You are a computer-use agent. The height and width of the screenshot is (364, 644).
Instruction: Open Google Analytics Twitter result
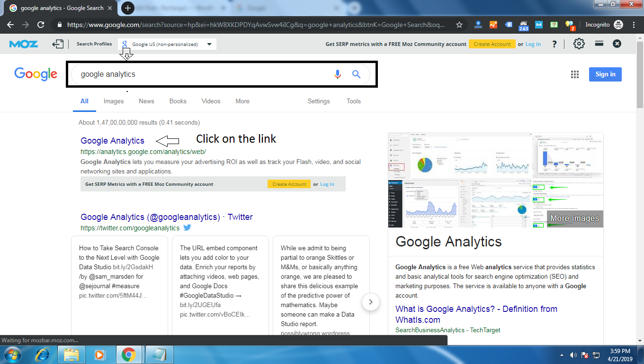167,217
